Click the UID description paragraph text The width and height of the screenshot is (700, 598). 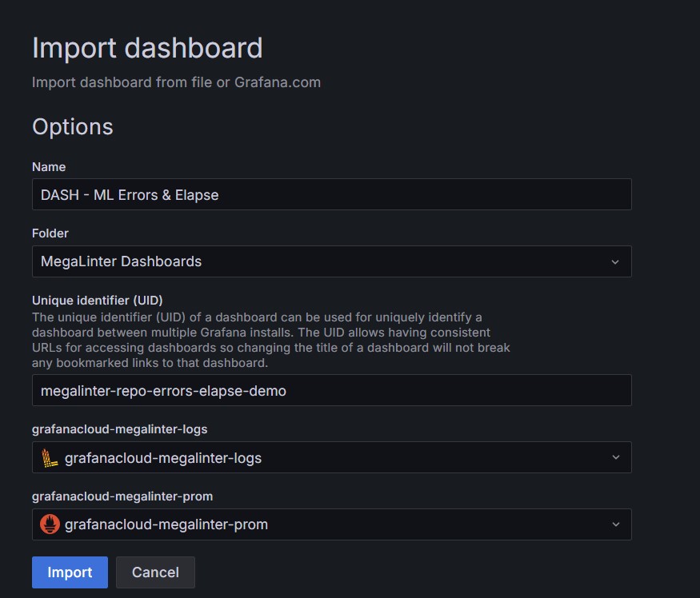click(x=270, y=340)
